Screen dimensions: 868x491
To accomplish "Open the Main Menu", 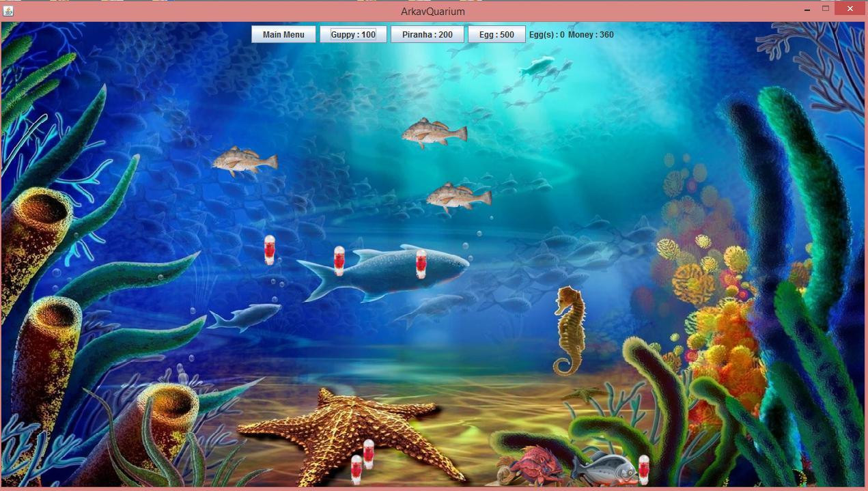I will [283, 34].
